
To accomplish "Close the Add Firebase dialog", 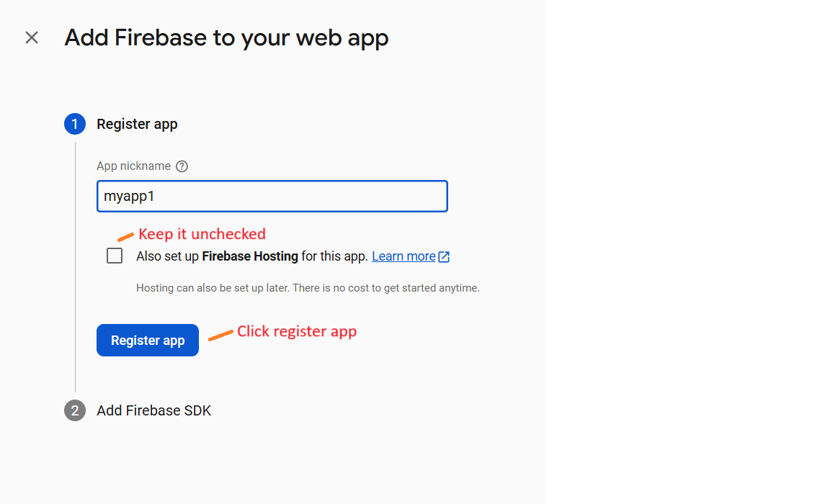I will (x=32, y=37).
